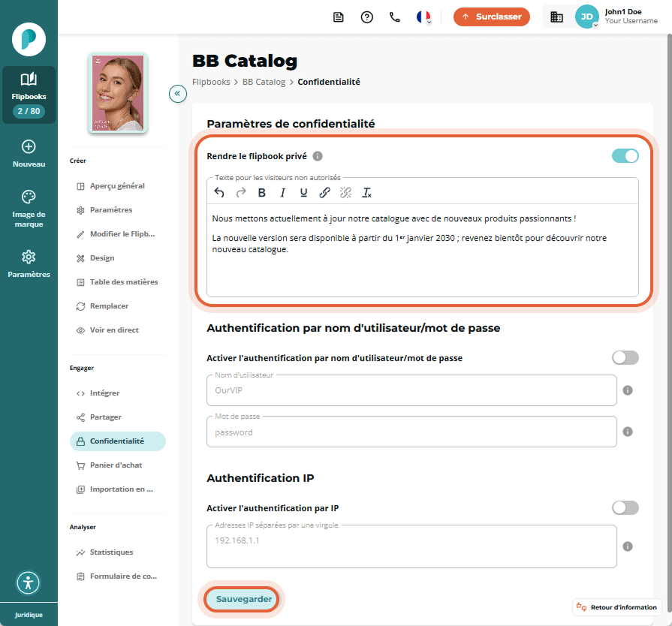
Task: Open Formulaire de contact item
Action: 117,576
